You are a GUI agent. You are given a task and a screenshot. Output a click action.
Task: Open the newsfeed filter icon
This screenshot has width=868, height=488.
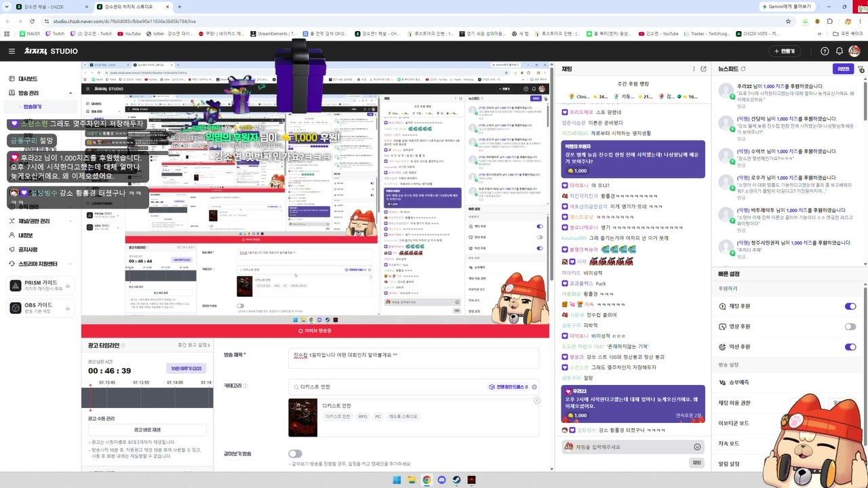[x=861, y=69]
